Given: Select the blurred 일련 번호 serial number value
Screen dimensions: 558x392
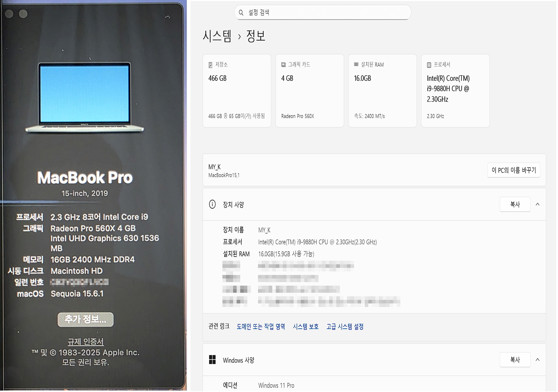Looking at the screenshot, I should click(x=79, y=282).
